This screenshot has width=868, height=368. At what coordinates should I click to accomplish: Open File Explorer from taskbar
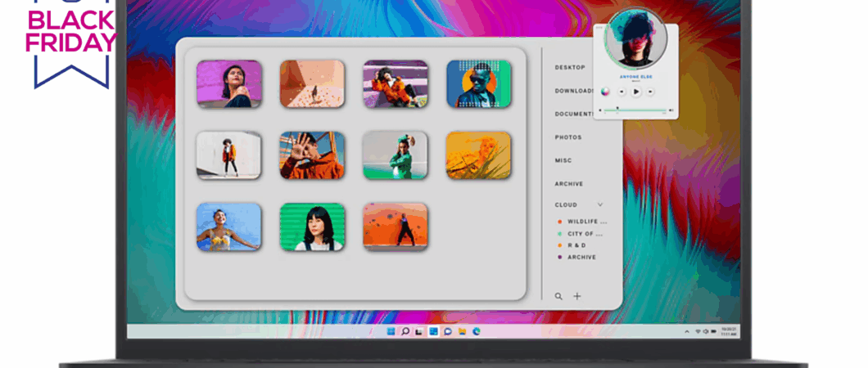click(462, 331)
